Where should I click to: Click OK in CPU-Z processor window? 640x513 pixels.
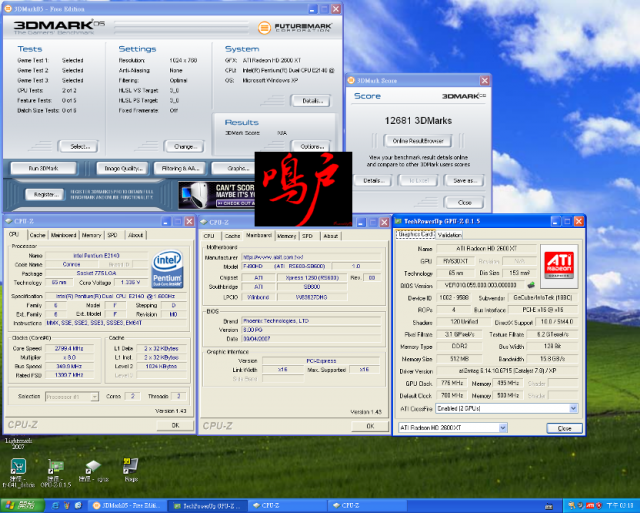point(175,425)
